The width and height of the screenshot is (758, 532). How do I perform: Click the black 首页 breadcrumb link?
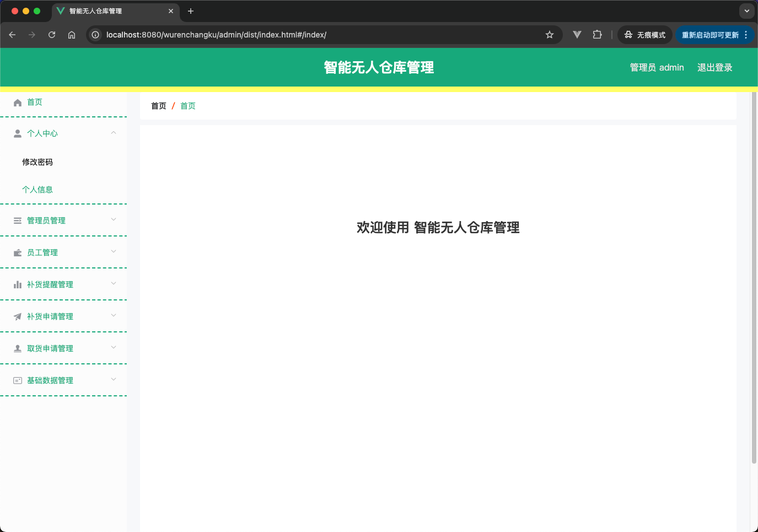pos(159,106)
